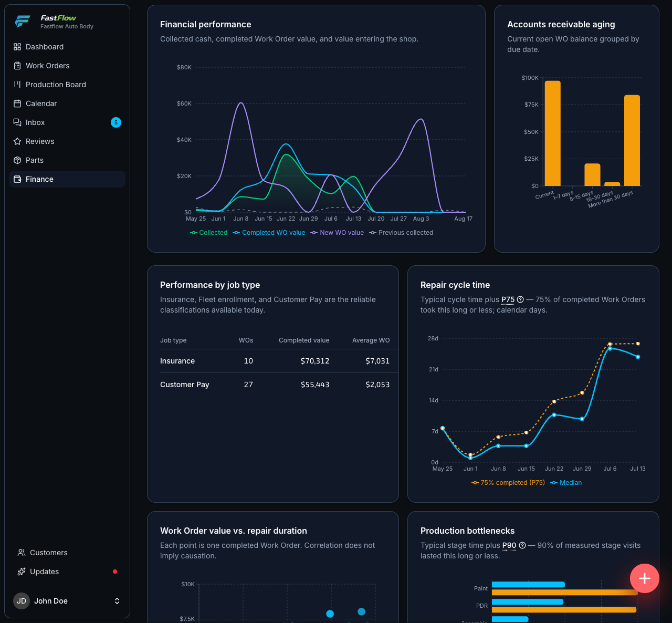Click the help icon beside P75
Viewport: 672px width, 623px height.
[x=520, y=299]
